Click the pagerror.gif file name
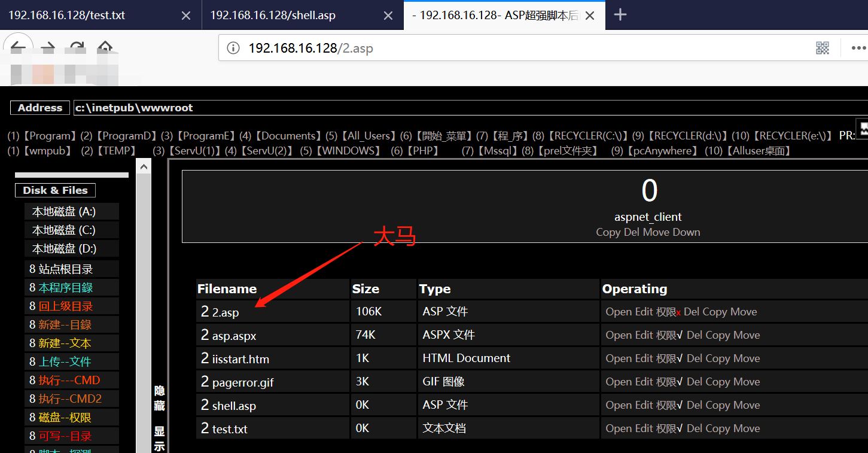The height and width of the screenshot is (453, 868). click(243, 383)
